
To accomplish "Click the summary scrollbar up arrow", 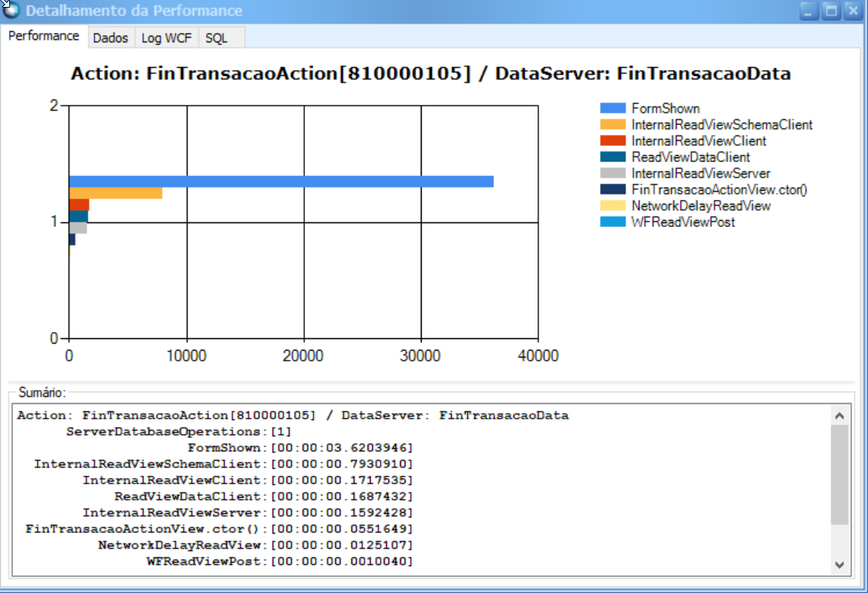I will pos(839,415).
